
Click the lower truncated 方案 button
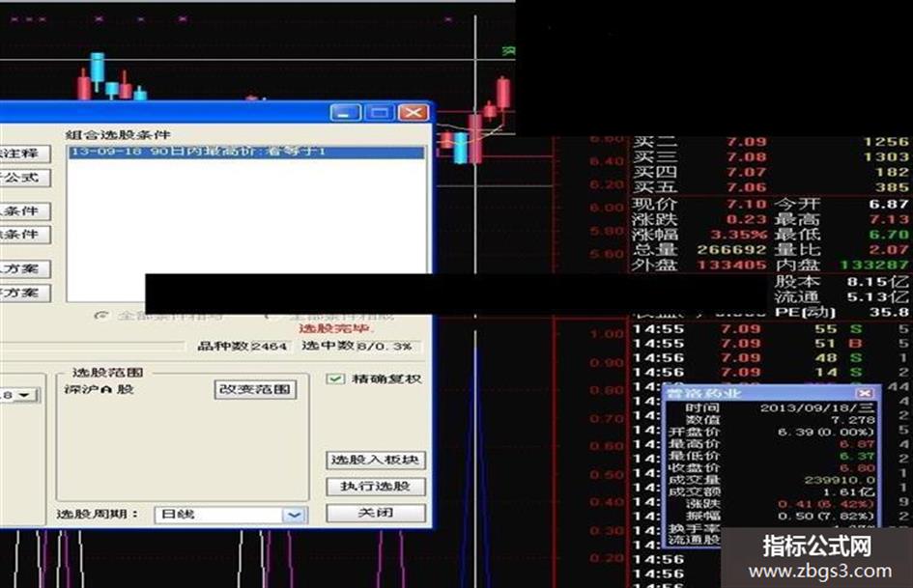click(24, 293)
